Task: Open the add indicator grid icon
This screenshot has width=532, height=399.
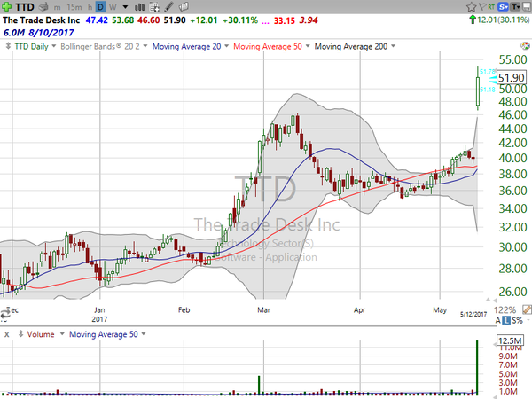Action: tap(154, 7)
